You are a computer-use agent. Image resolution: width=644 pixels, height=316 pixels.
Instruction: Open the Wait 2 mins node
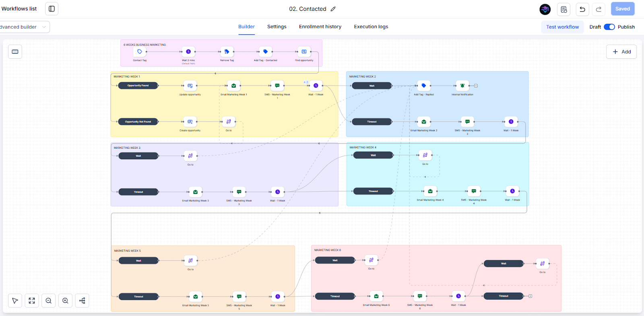[188, 51]
